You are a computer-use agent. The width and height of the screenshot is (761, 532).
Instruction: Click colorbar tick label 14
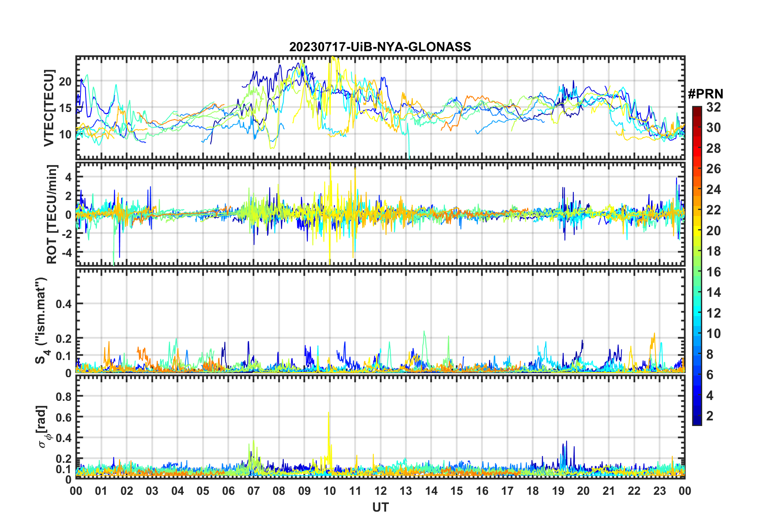tap(713, 292)
